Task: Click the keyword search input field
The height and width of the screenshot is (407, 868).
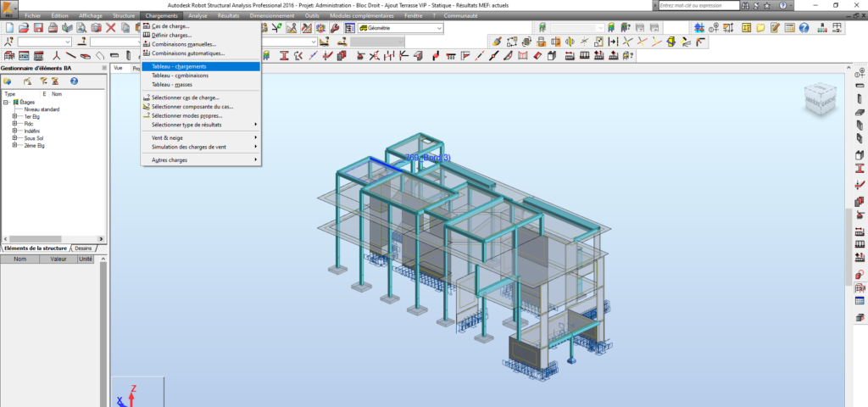Action: tap(699, 5)
